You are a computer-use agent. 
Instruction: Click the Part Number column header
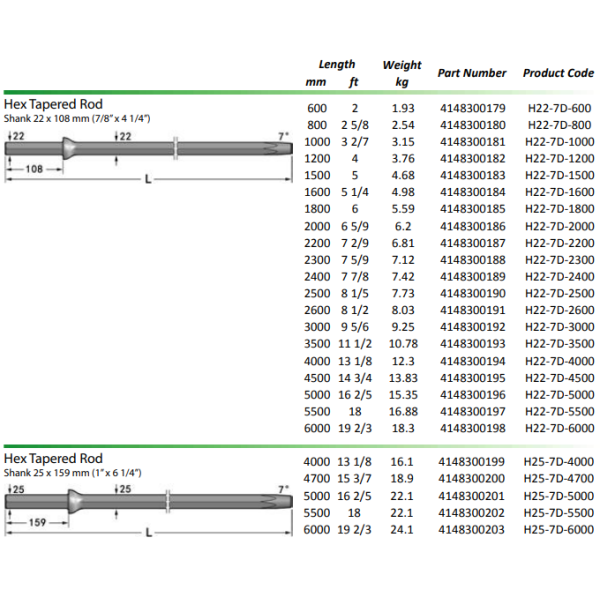coord(472,73)
